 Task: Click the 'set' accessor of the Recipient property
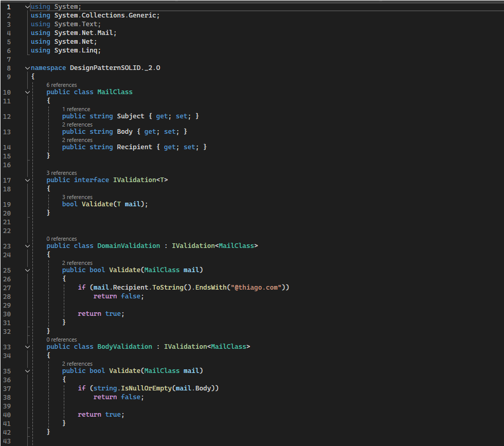click(x=189, y=147)
